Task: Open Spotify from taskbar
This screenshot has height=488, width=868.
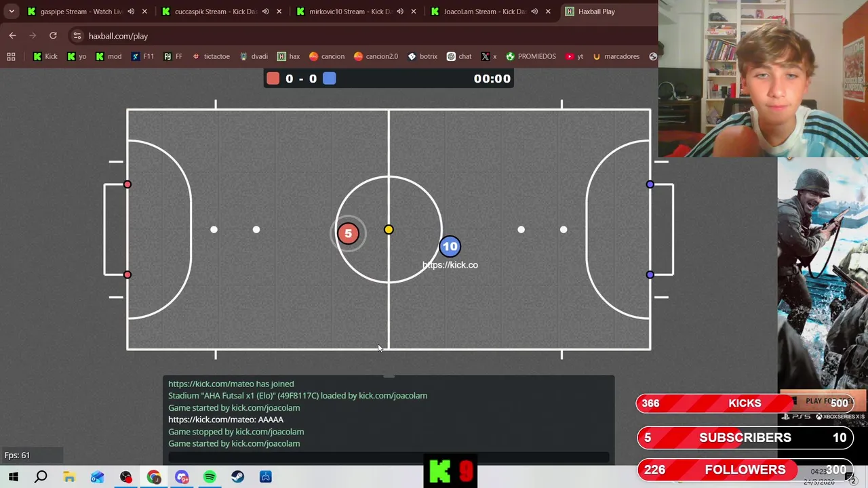Action: 210,477
